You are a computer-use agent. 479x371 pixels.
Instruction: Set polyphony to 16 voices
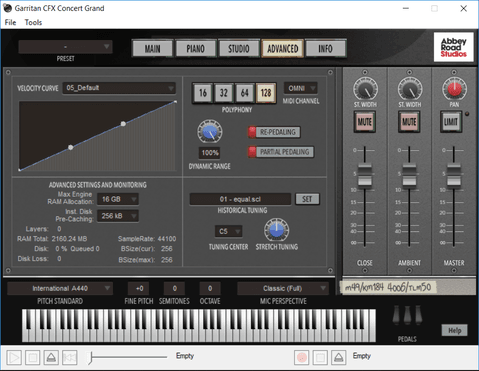203,93
